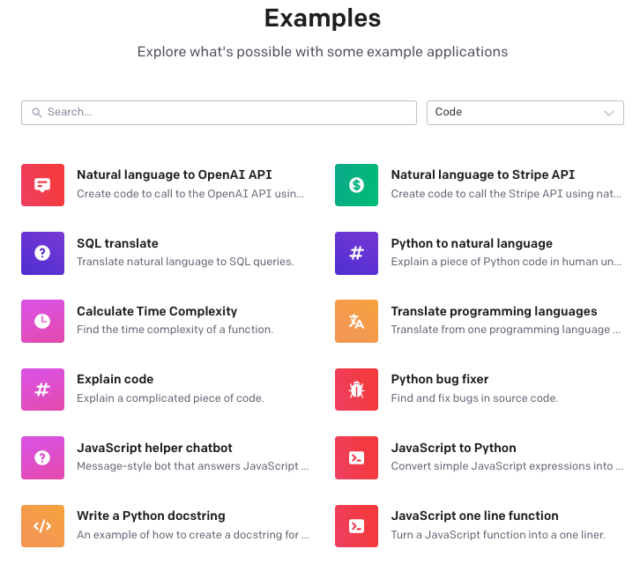
Task: Open Natural language to Stripe API title
Action: coord(483,175)
